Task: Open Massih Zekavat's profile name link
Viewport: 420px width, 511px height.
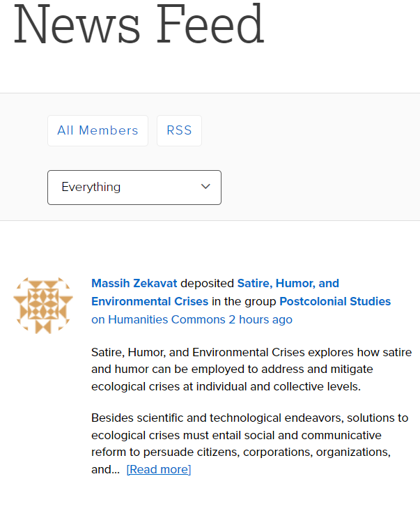Action: 134,283
